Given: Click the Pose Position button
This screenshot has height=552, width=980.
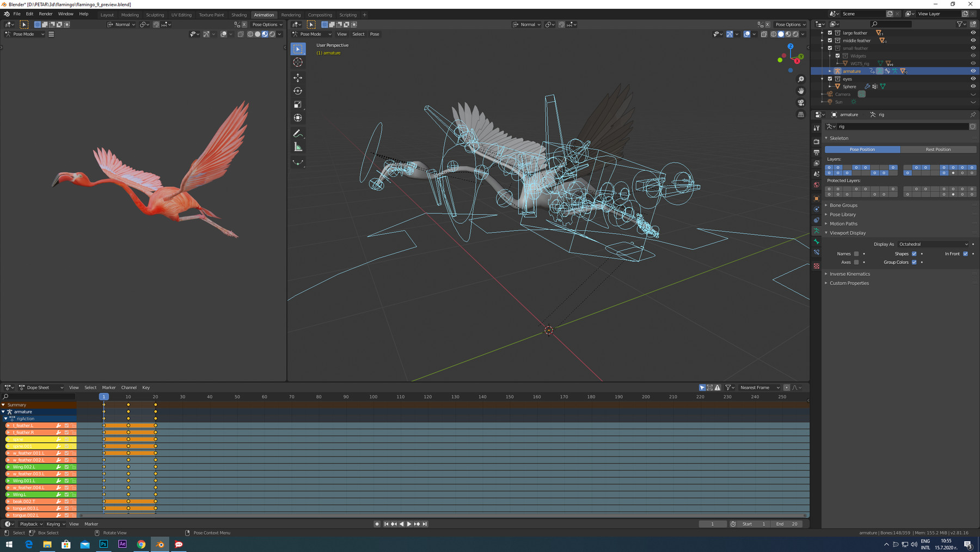Looking at the screenshot, I should click(x=862, y=149).
